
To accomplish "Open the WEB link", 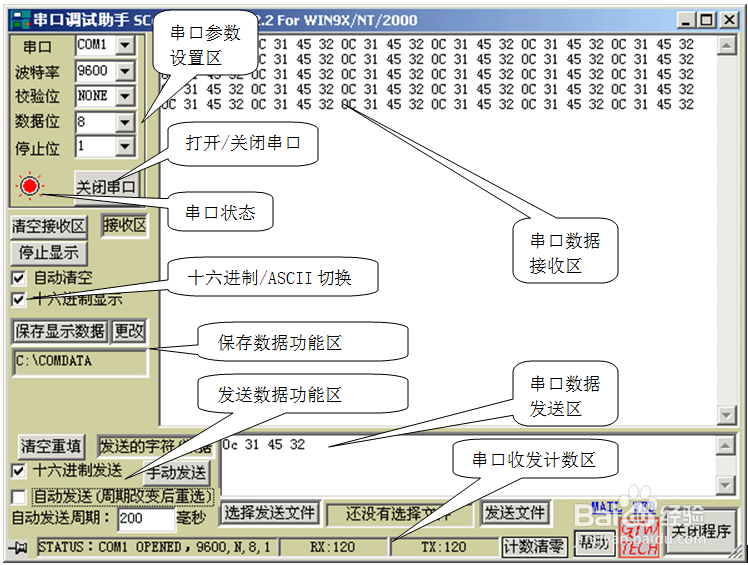I will (643, 507).
